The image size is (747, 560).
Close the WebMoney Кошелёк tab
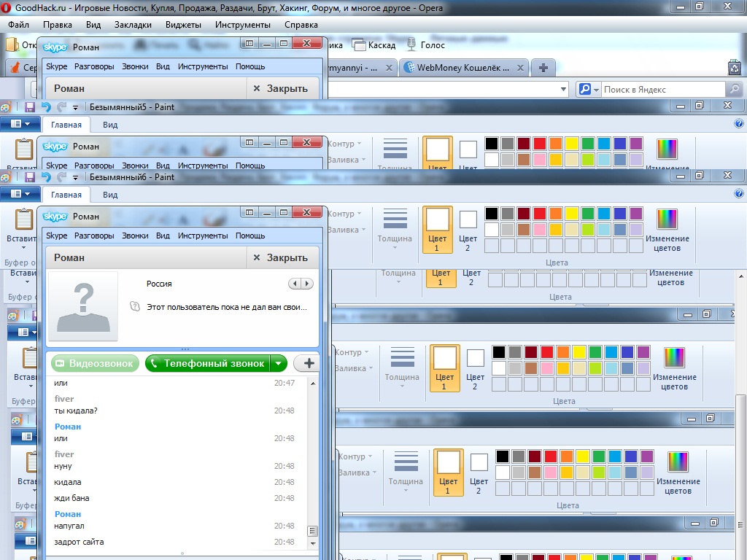tap(520, 68)
